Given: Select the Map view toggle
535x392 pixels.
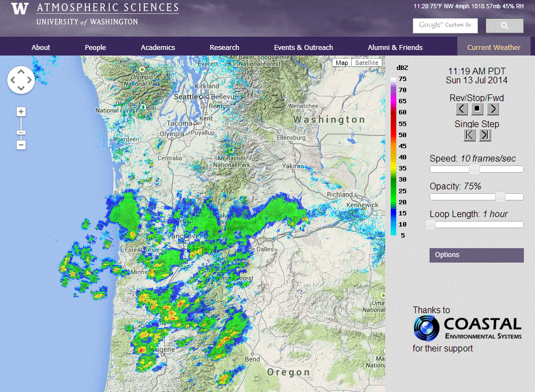Looking at the screenshot, I should [x=341, y=63].
